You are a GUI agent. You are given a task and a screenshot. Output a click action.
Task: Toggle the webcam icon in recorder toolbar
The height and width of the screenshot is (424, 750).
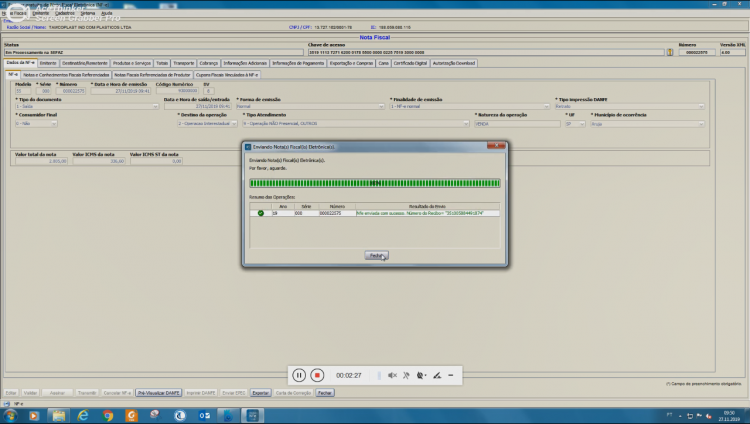(x=421, y=376)
